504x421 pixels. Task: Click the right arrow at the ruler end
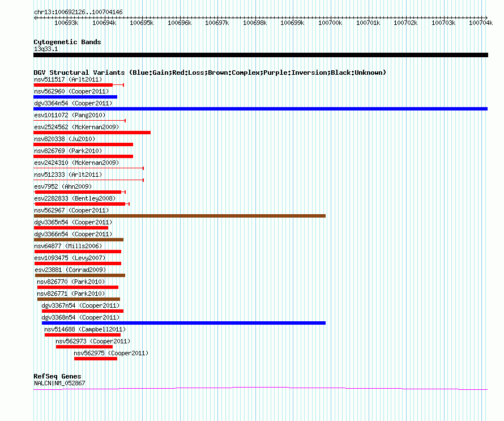pos(486,18)
